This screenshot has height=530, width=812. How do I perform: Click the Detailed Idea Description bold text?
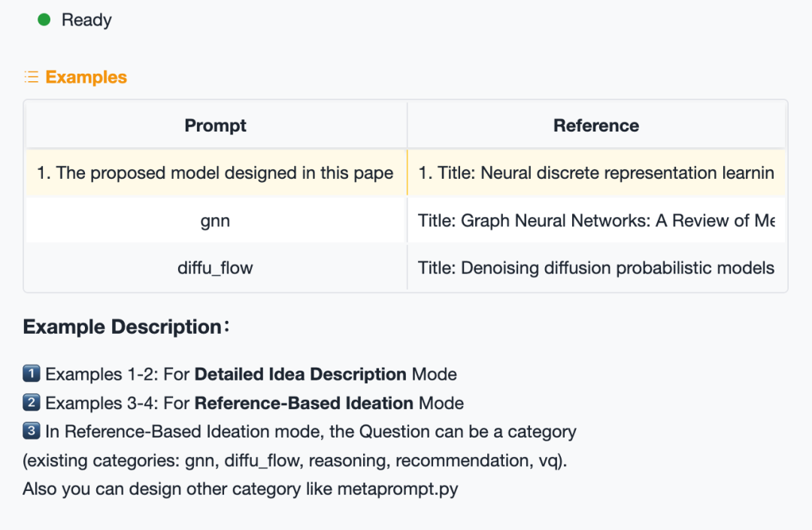pyautogui.click(x=300, y=374)
